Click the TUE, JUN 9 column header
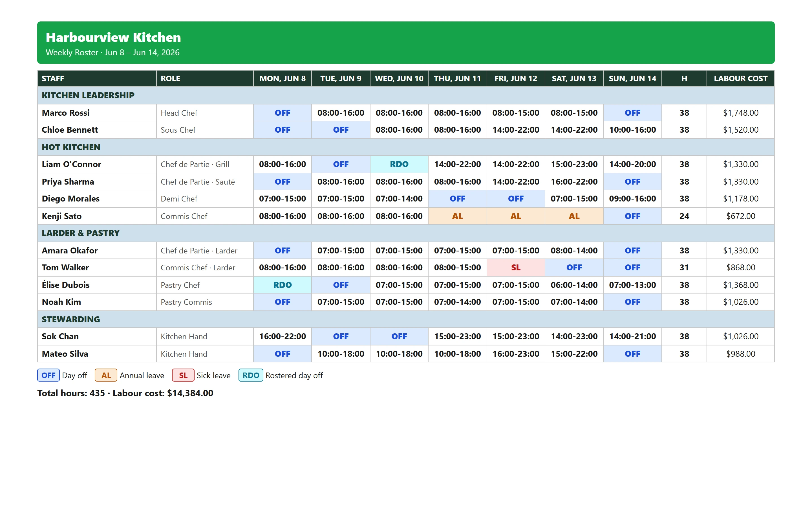Image resolution: width=812 pixels, height=508 pixels. click(x=341, y=79)
